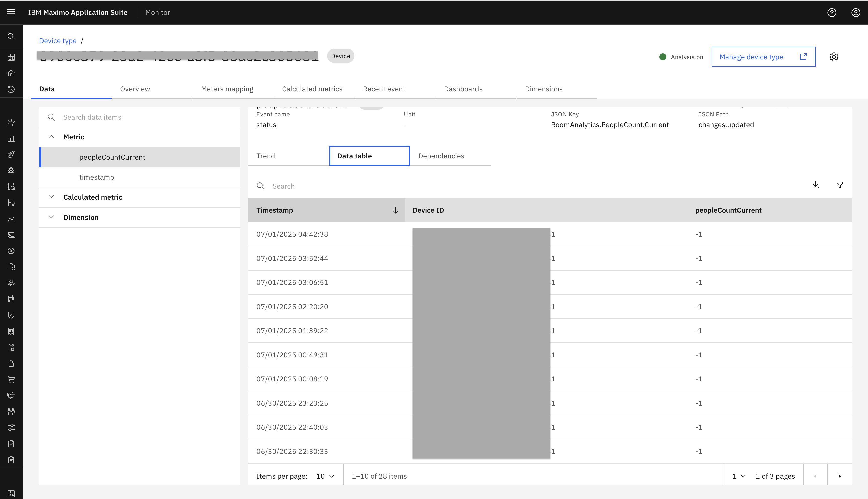Click the 07/01/2025 03:52:44 timestamp cell
868x499 pixels.
(x=292, y=258)
